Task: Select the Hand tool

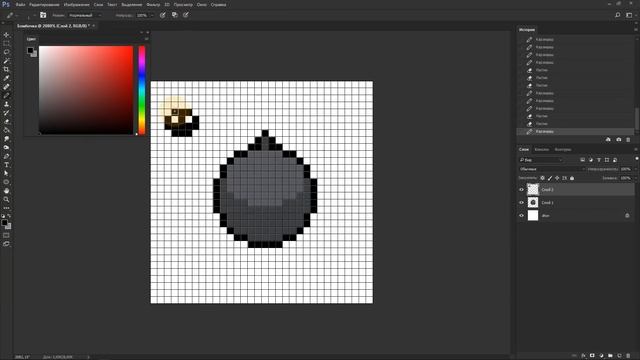Action: click(6, 191)
